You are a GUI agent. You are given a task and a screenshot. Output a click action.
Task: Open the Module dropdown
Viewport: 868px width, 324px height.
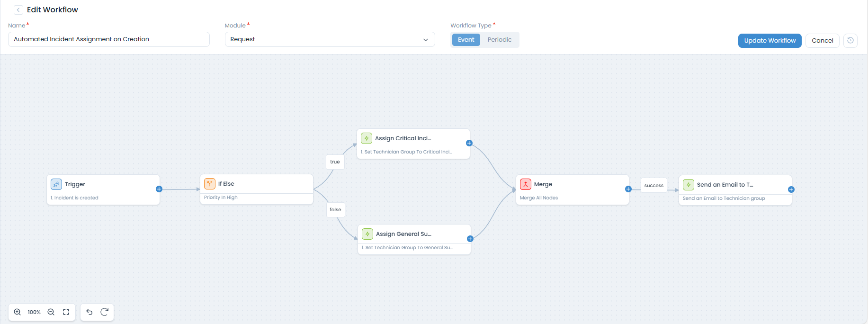point(330,39)
